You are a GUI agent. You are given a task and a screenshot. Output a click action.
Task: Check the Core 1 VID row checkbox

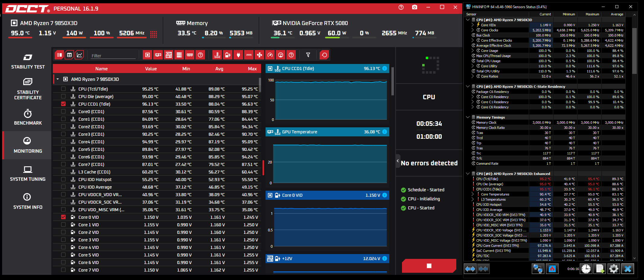63,225
